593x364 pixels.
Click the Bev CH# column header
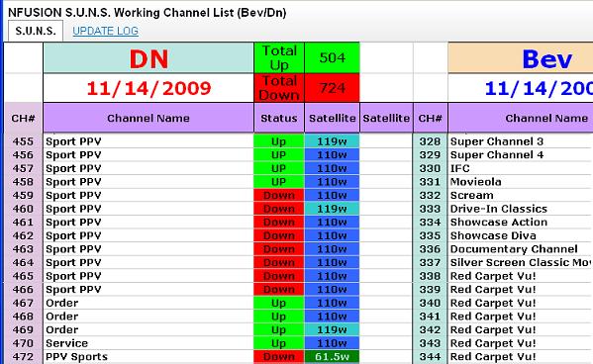coord(431,118)
